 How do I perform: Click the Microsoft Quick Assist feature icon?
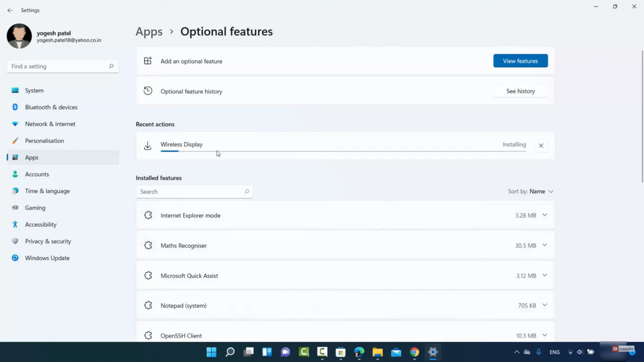(x=148, y=276)
